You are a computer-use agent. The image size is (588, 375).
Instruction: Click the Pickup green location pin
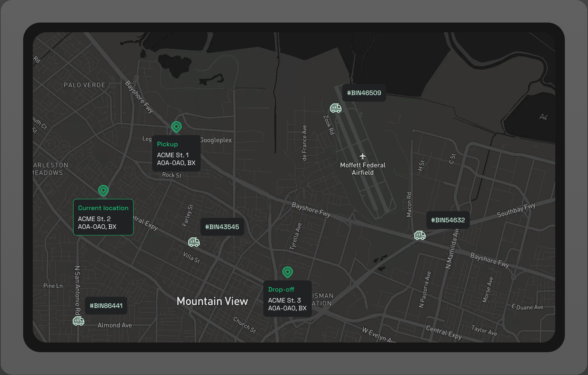point(176,126)
